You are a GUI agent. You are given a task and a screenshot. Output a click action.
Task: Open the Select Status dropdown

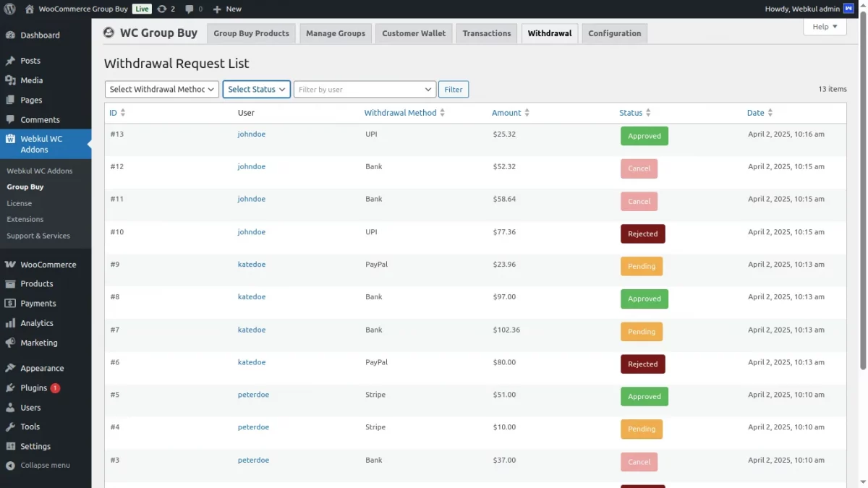point(256,89)
